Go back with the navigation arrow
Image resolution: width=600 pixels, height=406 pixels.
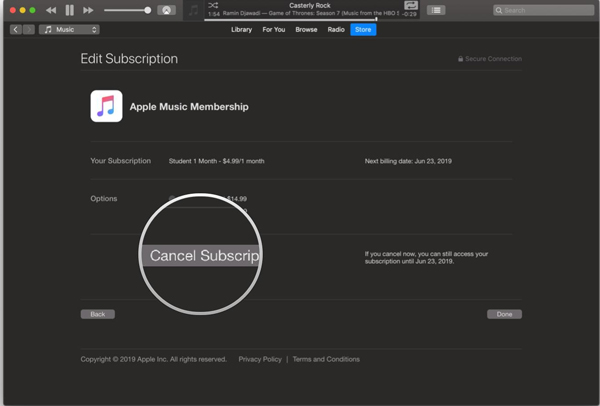16,29
